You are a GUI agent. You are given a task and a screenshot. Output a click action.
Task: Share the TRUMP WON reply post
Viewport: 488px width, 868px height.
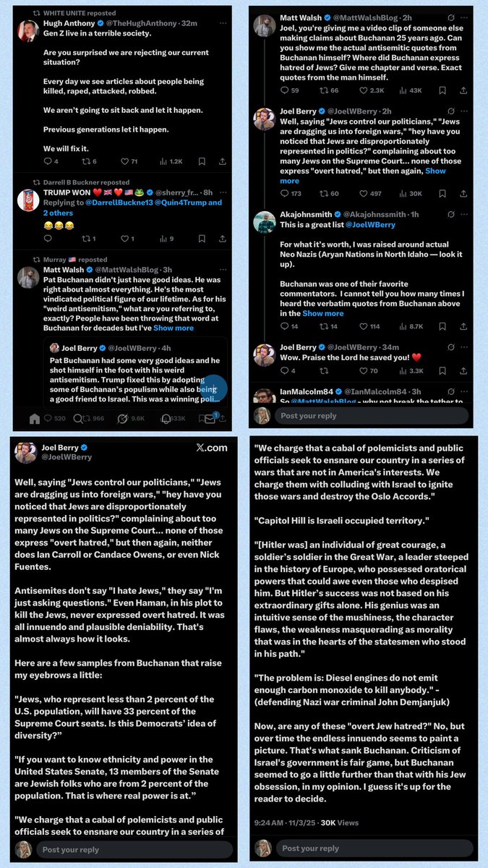tap(222, 238)
